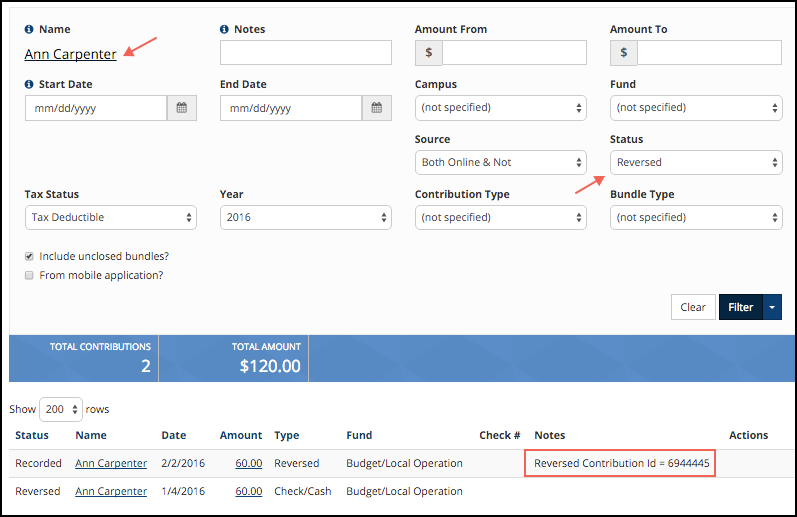Viewport: 797px width, 517px height.
Task: Open the Fund dropdown
Action: [x=696, y=108]
